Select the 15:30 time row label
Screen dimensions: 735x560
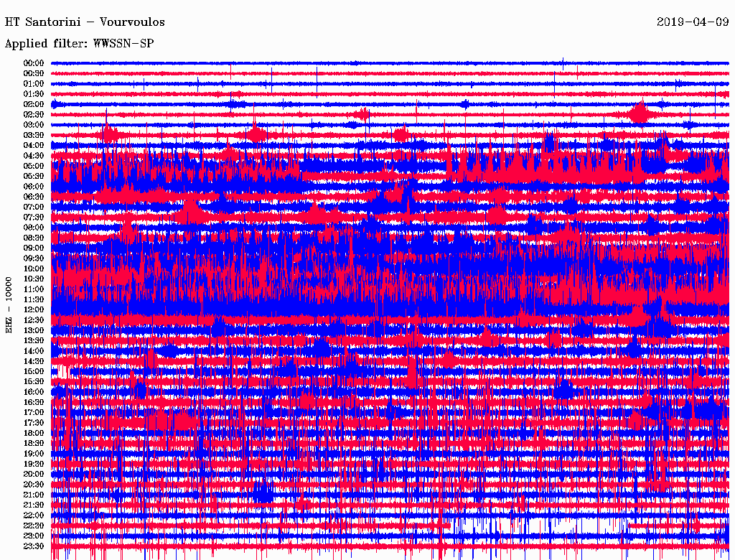point(33,382)
